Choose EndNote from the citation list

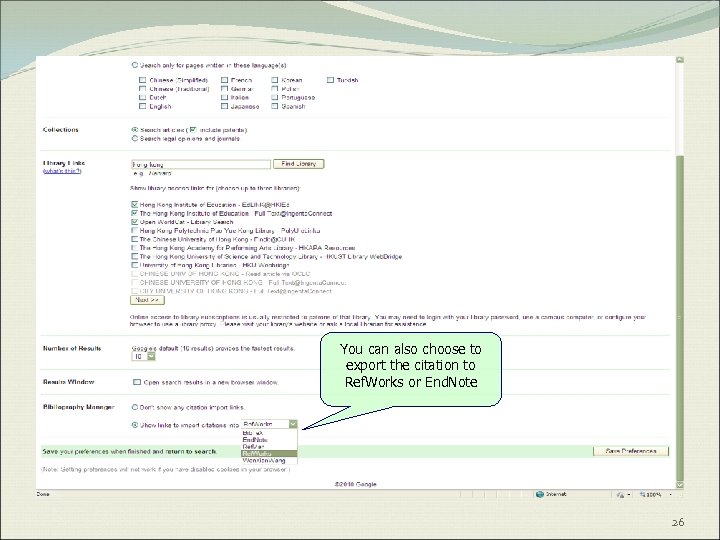pyautogui.click(x=269, y=439)
